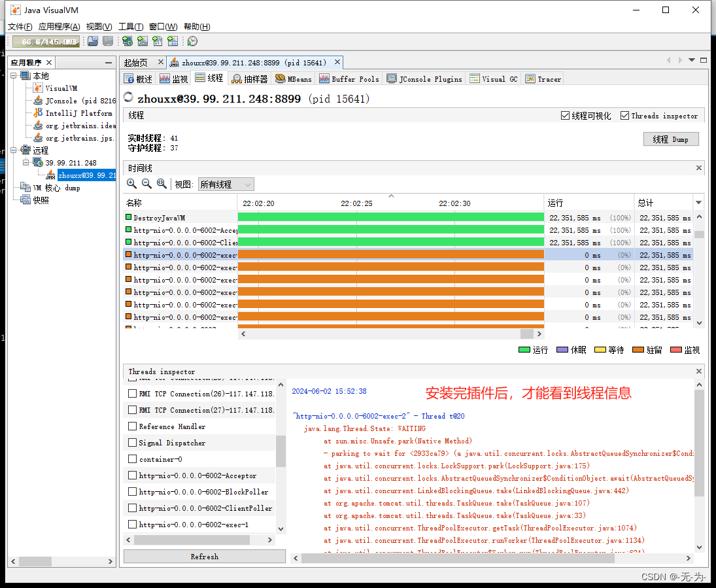Close the 应用程序 side panel tab
Screen dimensions: 716x588
[x=49, y=62]
